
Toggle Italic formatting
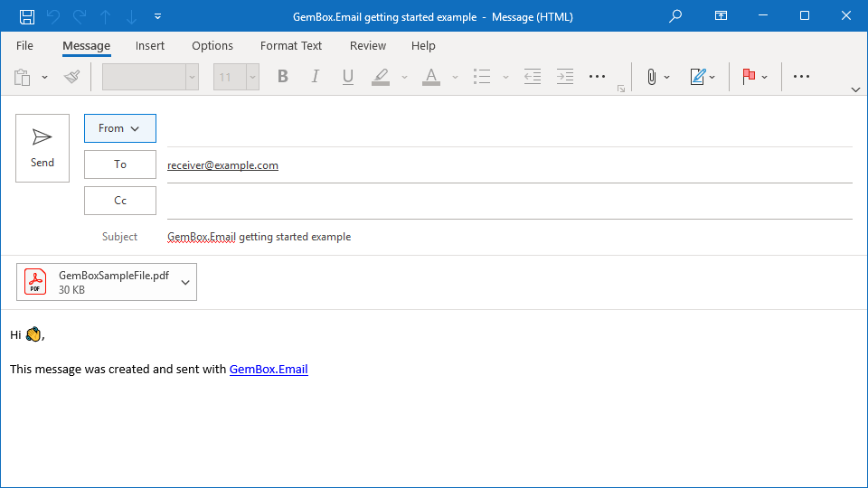pos(316,77)
